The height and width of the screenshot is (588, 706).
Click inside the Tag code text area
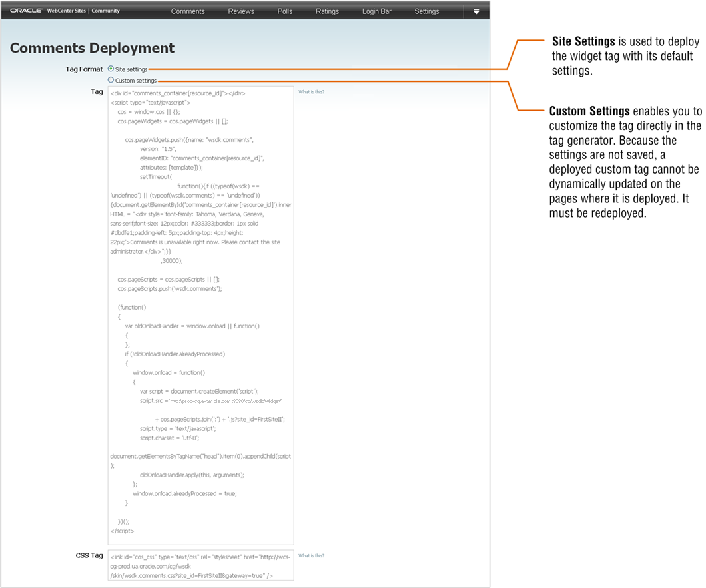(x=201, y=316)
